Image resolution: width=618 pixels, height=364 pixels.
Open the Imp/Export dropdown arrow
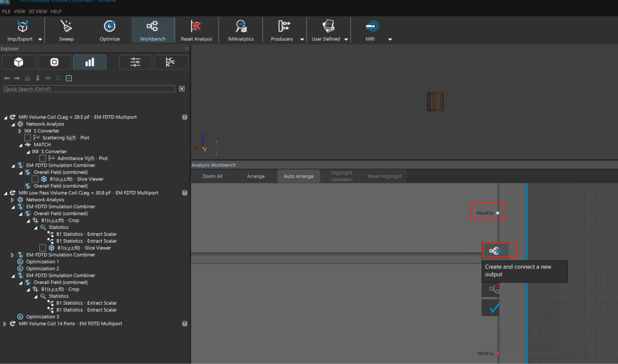point(40,39)
